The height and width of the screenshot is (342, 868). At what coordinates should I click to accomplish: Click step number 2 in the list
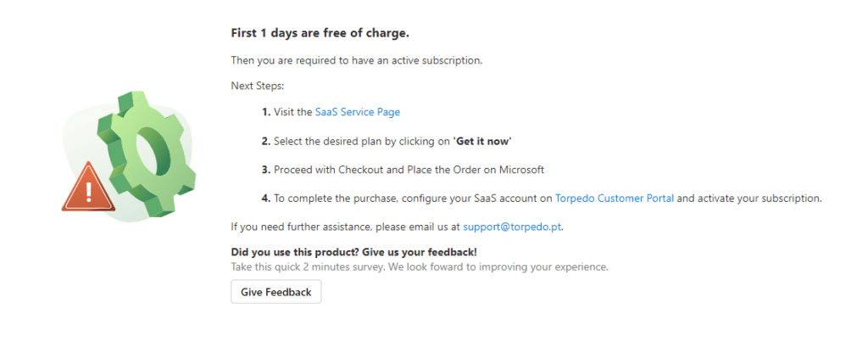pyautogui.click(x=265, y=140)
